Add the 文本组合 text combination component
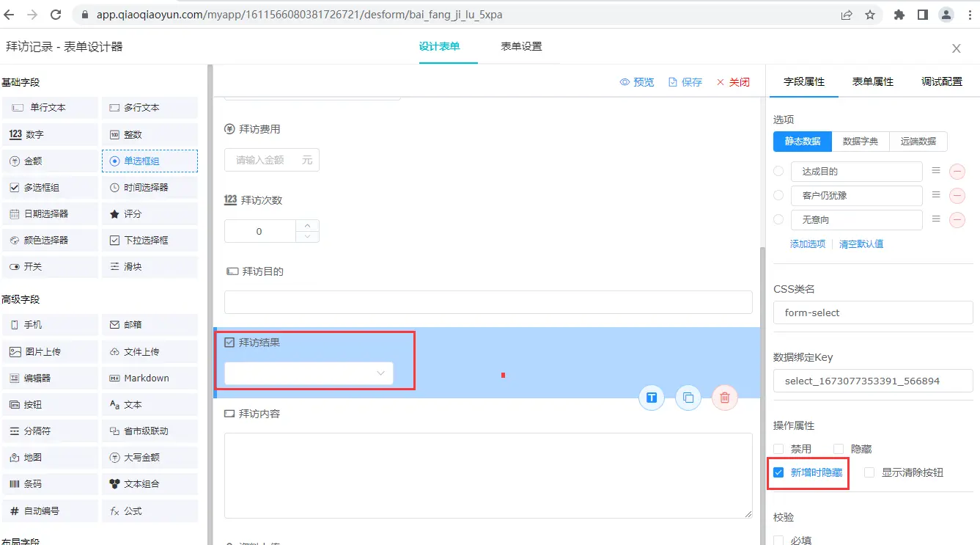The height and width of the screenshot is (545, 980). click(x=150, y=483)
